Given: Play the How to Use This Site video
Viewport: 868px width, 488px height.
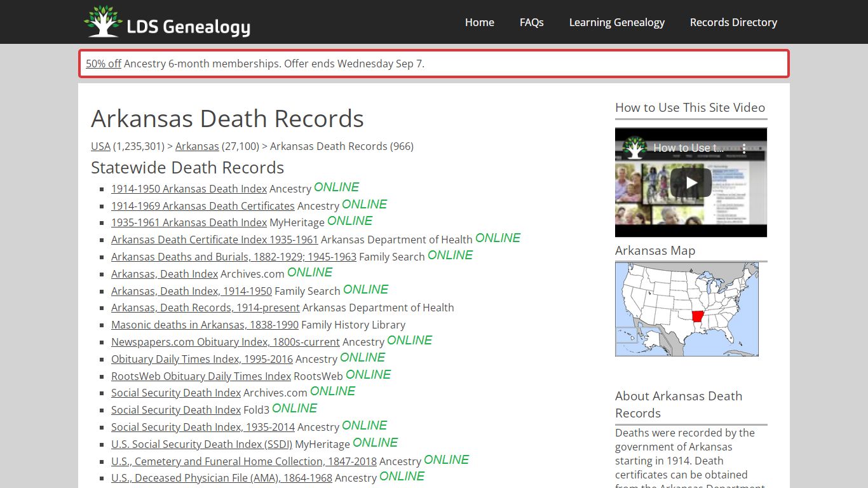Looking at the screenshot, I should click(691, 183).
